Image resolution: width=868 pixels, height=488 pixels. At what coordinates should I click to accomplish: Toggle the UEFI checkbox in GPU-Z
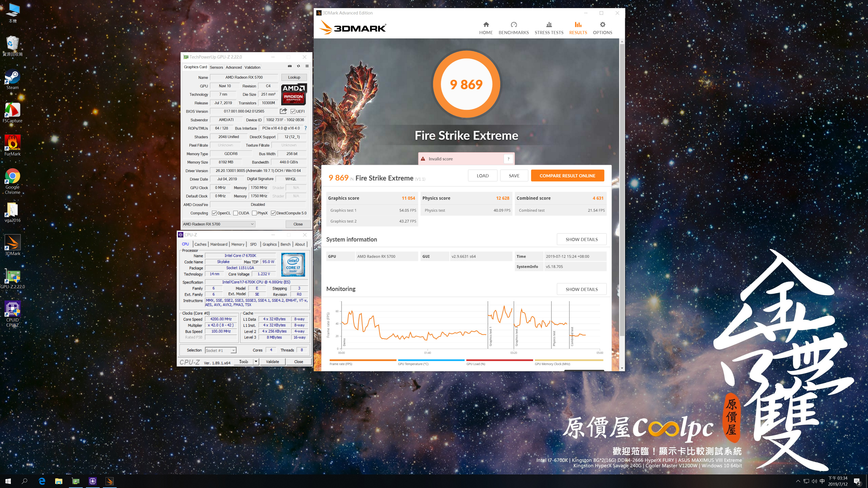coord(293,111)
